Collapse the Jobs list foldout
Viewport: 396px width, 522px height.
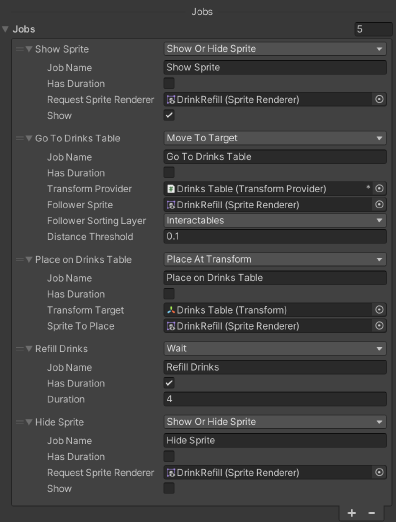[5, 29]
